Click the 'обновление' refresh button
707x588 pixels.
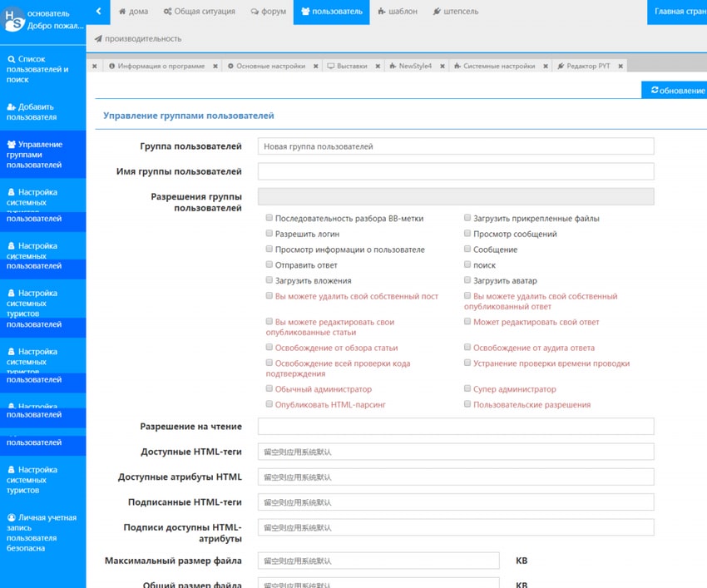(x=675, y=90)
